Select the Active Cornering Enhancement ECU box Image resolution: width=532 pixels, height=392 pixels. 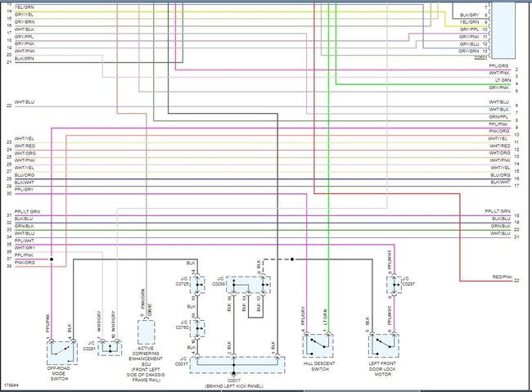[x=146, y=332]
